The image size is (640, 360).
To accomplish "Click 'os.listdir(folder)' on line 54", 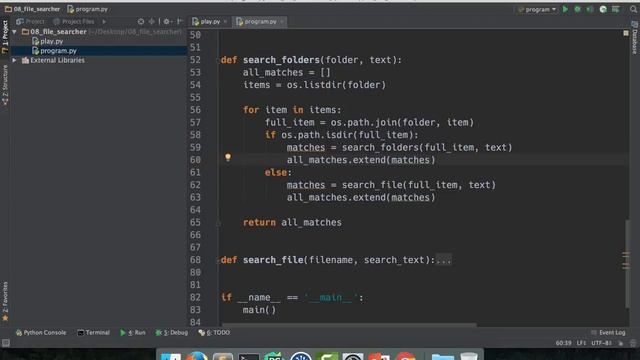I will point(336,85).
